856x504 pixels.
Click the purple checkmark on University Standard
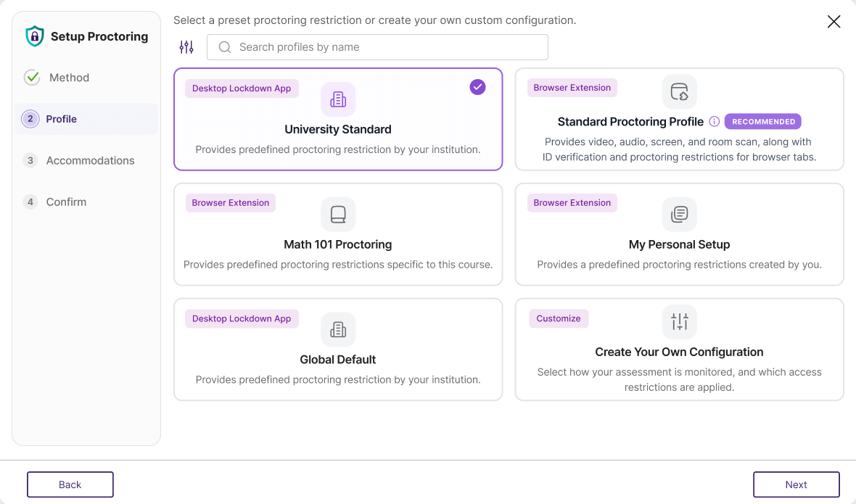point(477,86)
